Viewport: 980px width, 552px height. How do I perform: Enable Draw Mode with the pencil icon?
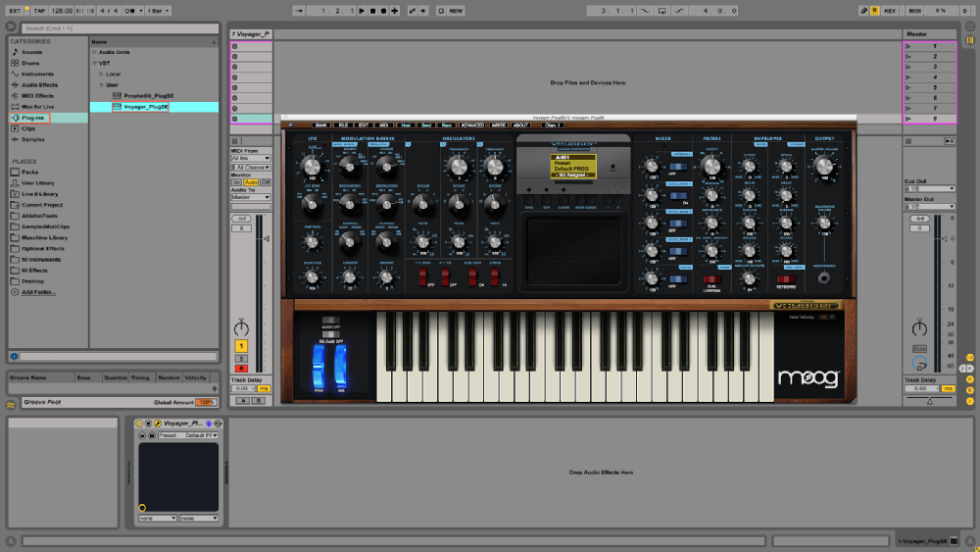pos(864,10)
